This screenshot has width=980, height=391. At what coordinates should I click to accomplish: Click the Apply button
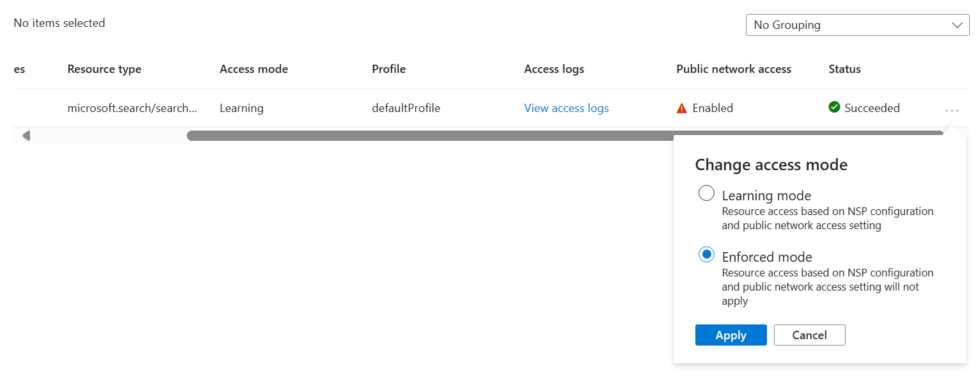tap(731, 335)
